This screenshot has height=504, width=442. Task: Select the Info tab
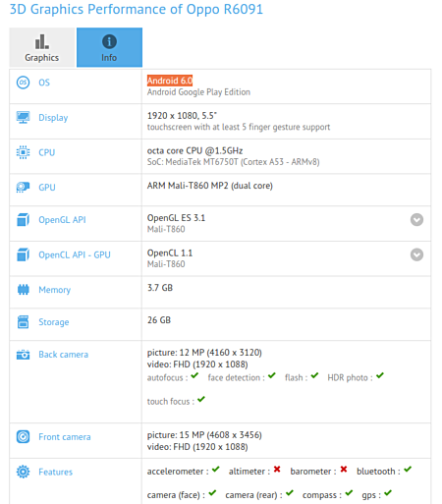point(109,47)
